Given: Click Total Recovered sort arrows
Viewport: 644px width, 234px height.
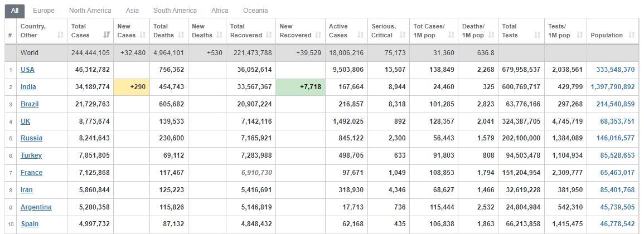Looking at the screenshot, I should [x=269, y=35].
